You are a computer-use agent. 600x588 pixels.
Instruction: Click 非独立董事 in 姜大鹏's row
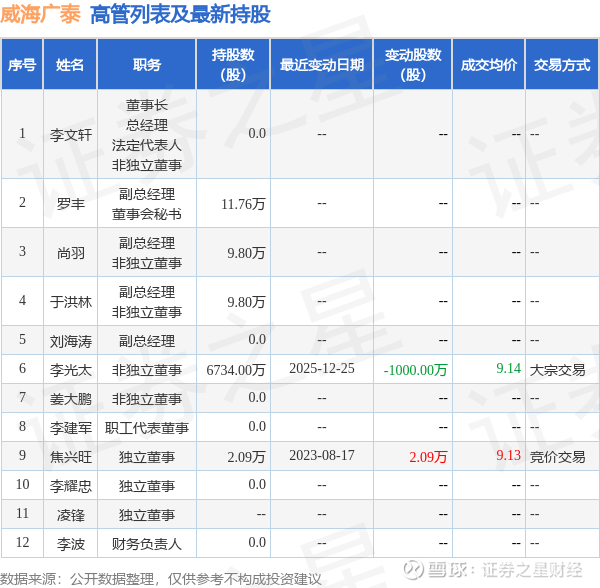coord(147,399)
